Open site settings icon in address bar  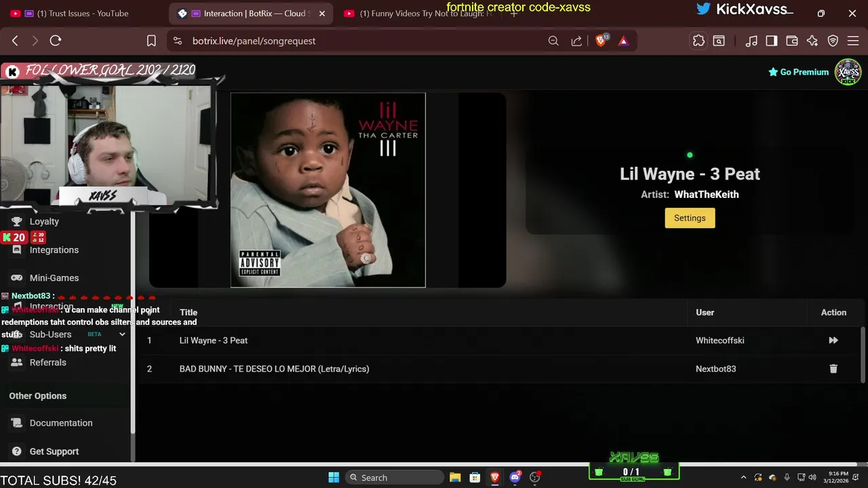[178, 41]
